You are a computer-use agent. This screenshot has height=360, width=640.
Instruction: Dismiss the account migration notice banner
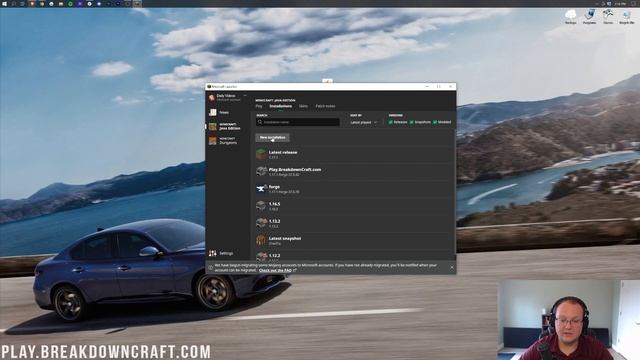click(452, 267)
